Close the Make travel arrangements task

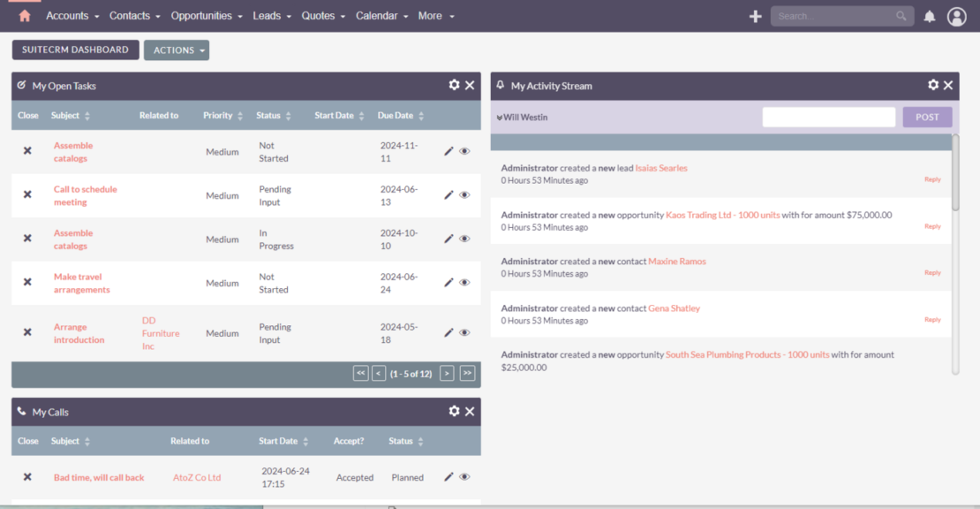click(x=27, y=283)
